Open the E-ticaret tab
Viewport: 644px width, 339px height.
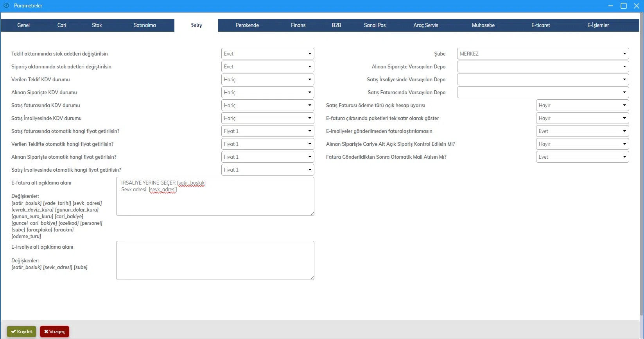[x=540, y=25]
